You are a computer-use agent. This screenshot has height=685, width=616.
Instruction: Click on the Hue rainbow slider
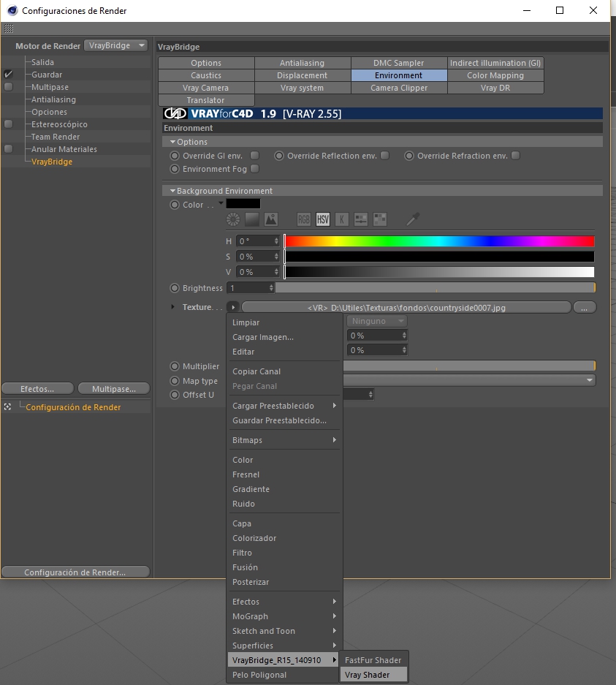point(439,241)
